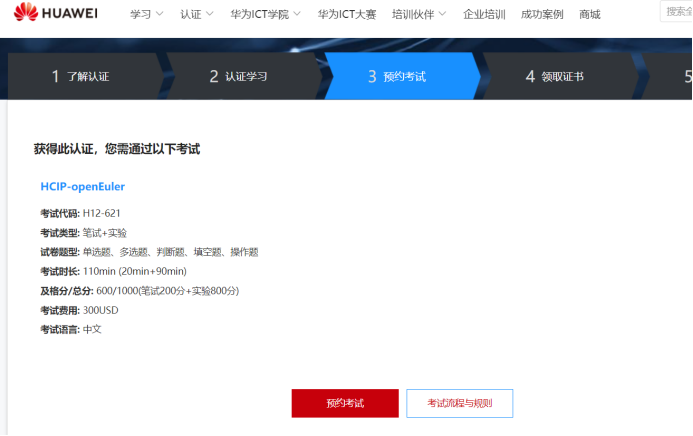Expand the chevron next to 学习

coord(160,14)
